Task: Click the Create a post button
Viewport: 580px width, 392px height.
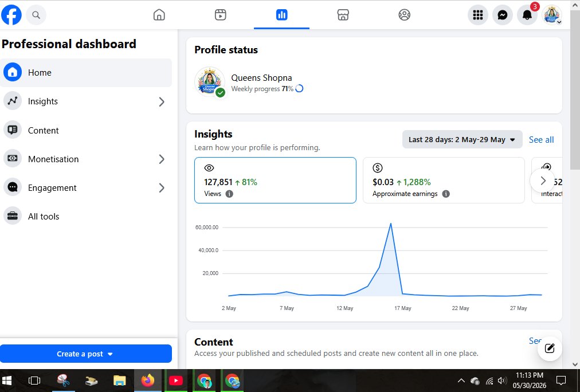Action: [x=86, y=354]
